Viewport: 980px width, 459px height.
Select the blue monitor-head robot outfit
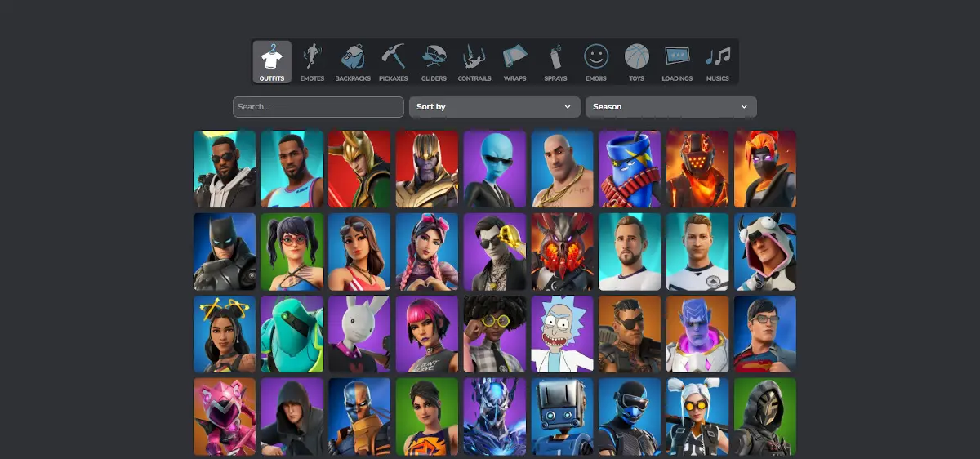click(563, 417)
